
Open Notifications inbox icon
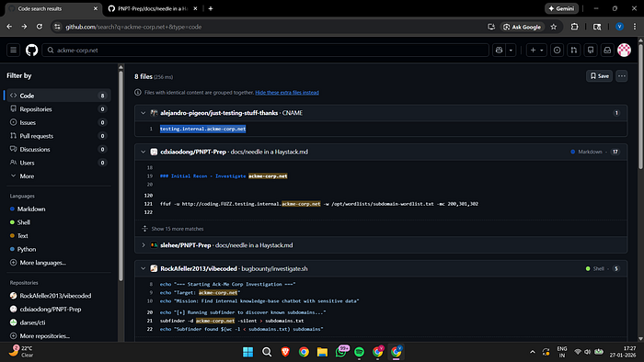click(607, 50)
